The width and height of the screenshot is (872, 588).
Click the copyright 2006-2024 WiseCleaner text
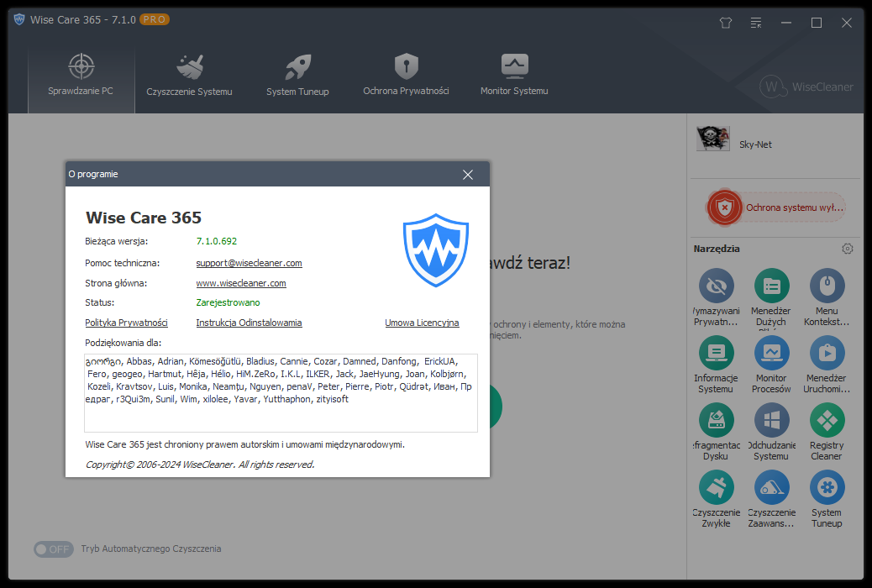click(x=200, y=465)
